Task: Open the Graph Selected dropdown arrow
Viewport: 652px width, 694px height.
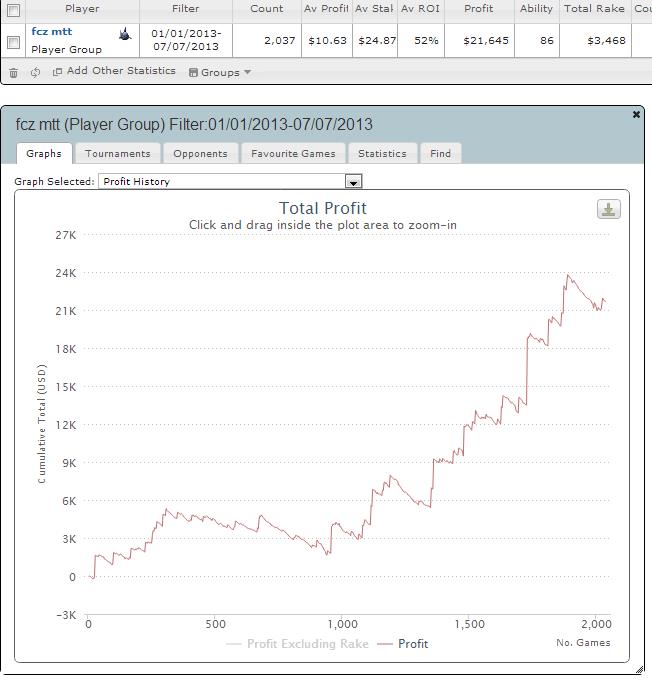Action: click(353, 181)
